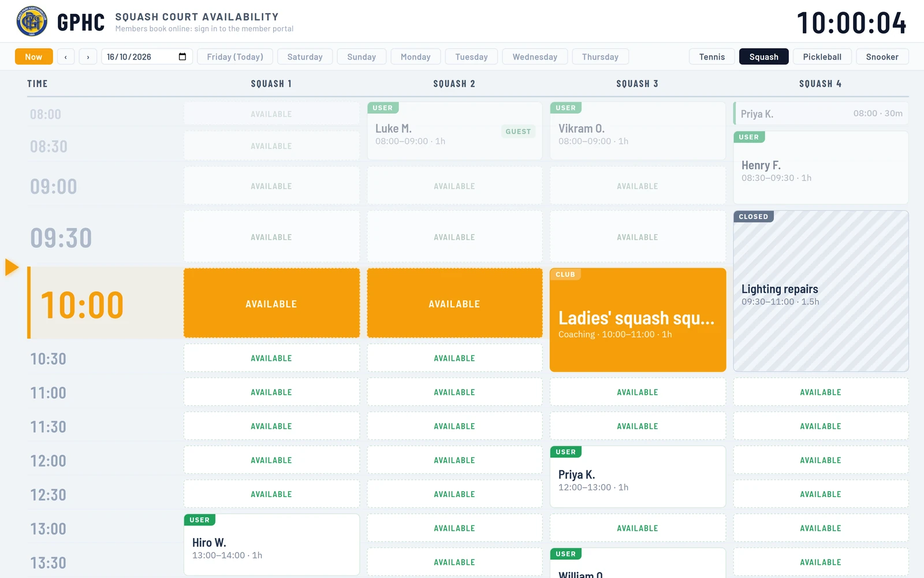Advance to next day with right chevron
Image resolution: width=924 pixels, height=578 pixels.
point(88,57)
